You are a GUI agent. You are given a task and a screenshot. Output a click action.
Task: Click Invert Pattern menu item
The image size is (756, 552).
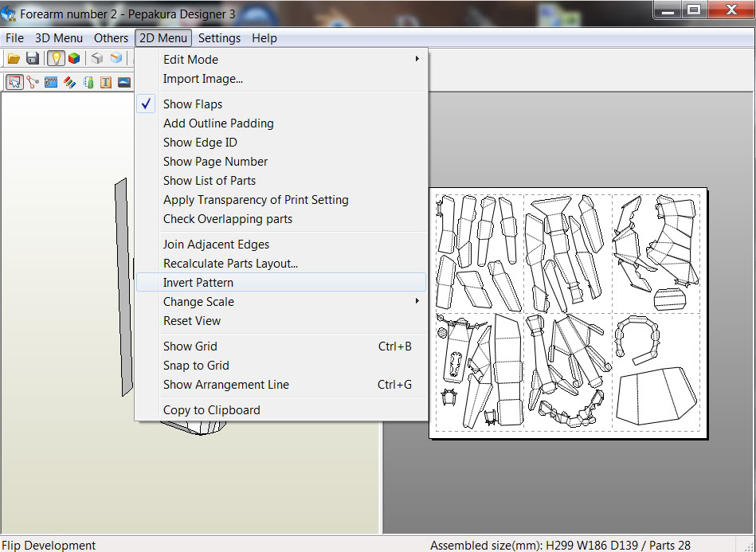pyautogui.click(x=281, y=283)
